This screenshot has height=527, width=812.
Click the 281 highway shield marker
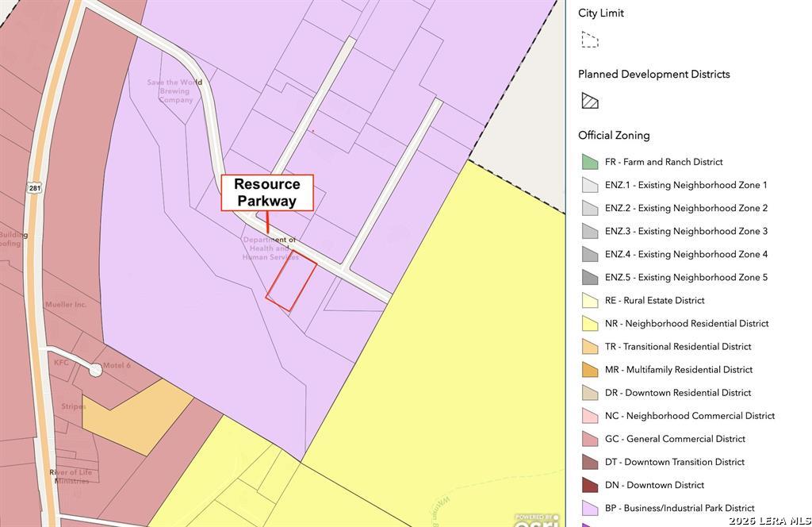pos(34,189)
